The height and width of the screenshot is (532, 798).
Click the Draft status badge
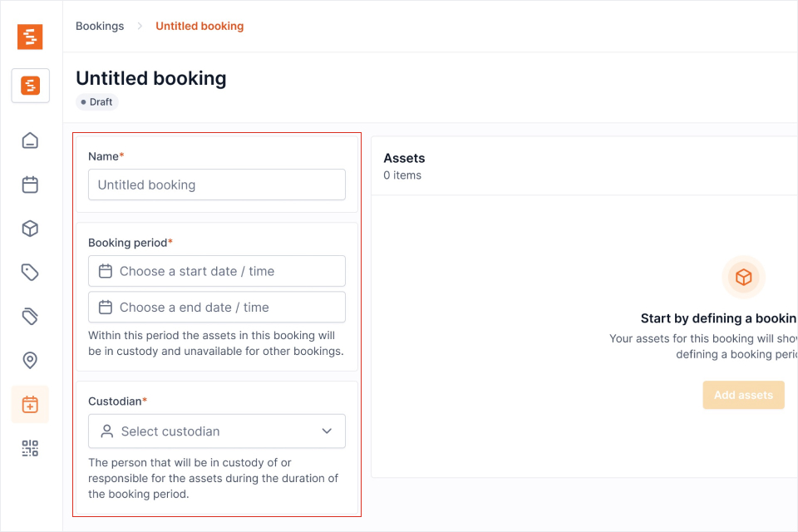96,101
